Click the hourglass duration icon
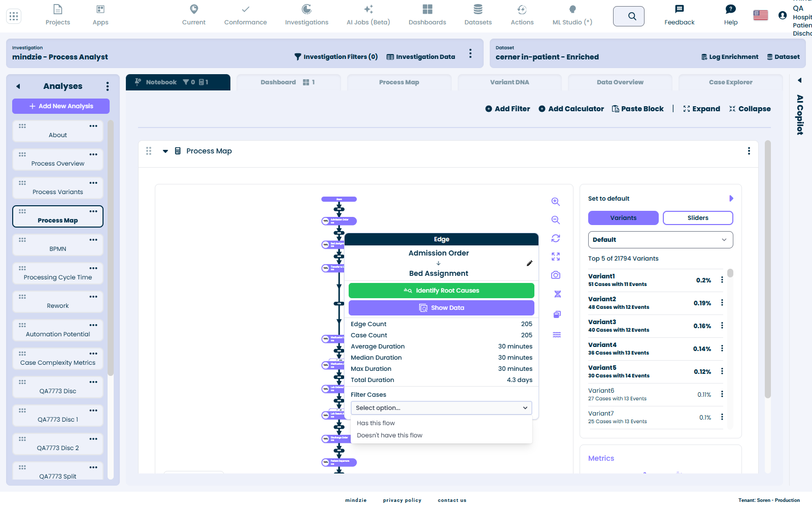 [x=557, y=294]
